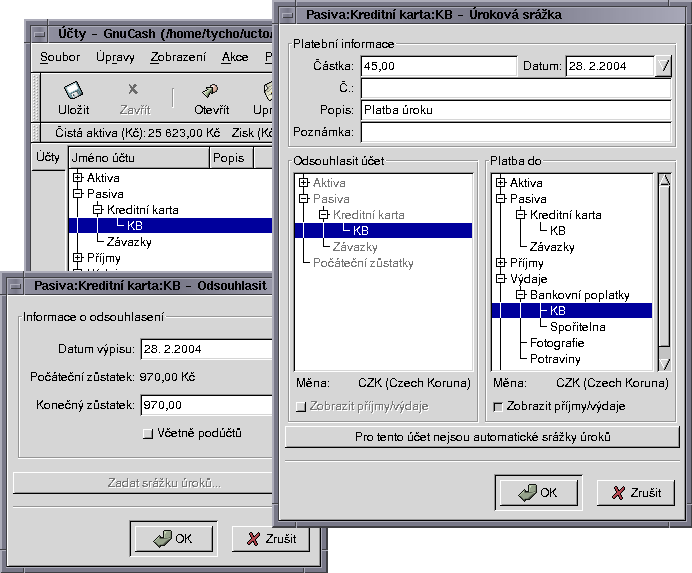Click the Č.: number input field
692x573 pixels.
click(516, 88)
